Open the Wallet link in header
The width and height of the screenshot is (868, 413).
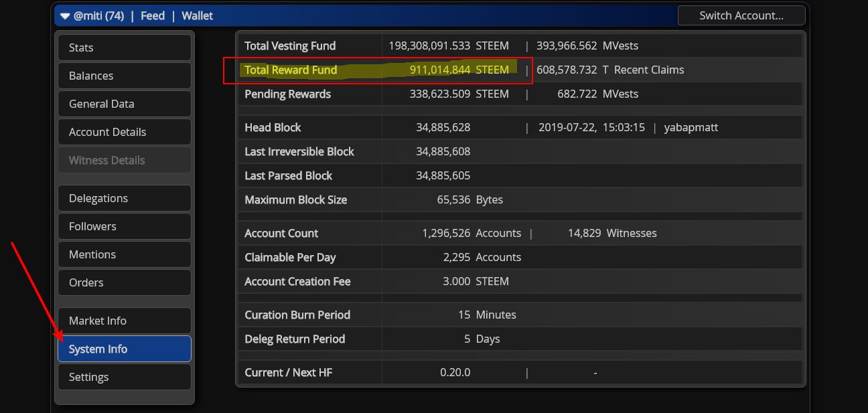197,15
